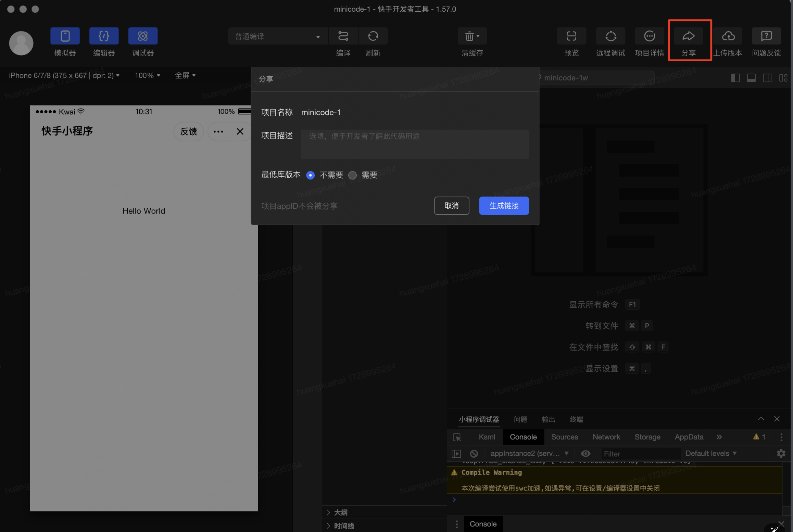Toggle the 调试器 debugger panel button

point(143,36)
